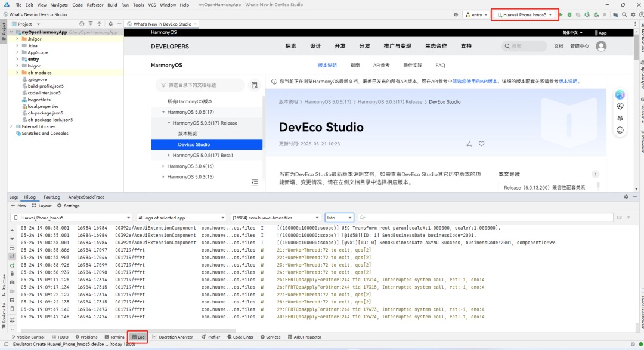Open the process com.huawei.hmos.files dropdown
Image resolution: width=644 pixels, height=350 pixels.
coord(275,218)
